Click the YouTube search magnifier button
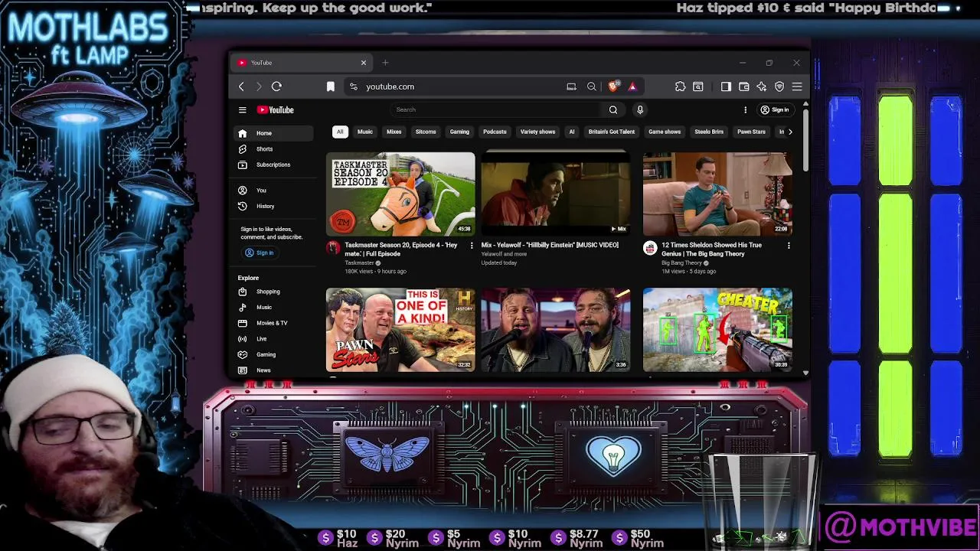The height and width of the screenshot is (551, 980). pyautogui.click(x=612, y=109)
